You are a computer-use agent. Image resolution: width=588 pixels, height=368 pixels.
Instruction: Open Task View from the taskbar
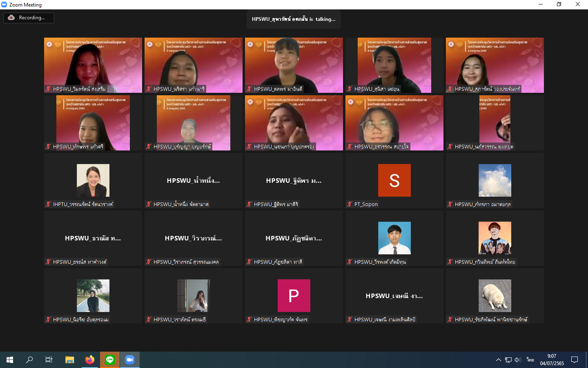click(x=49, y=360)
